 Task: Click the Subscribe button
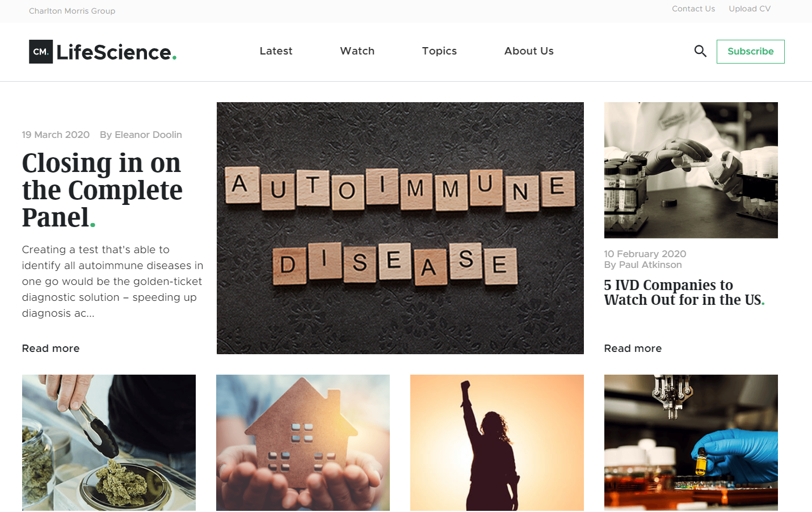pos(750,52)
